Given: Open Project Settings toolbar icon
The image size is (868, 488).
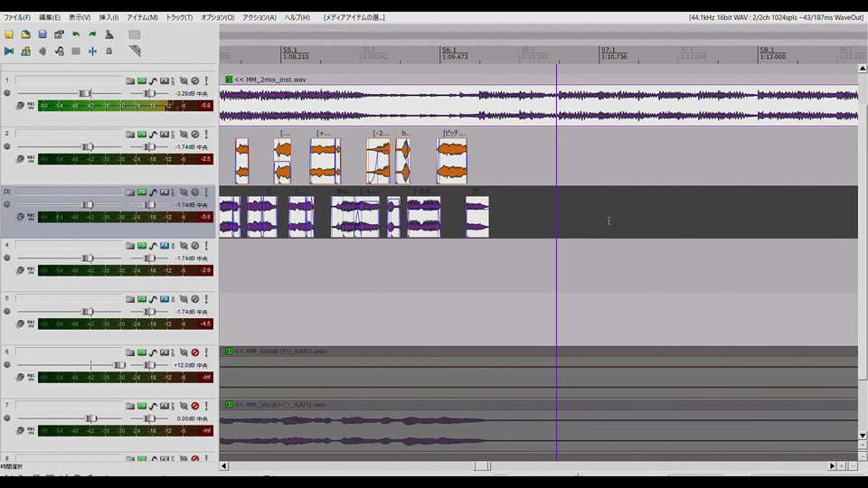Looking at the screenshot, I should (x=60, y=34).
